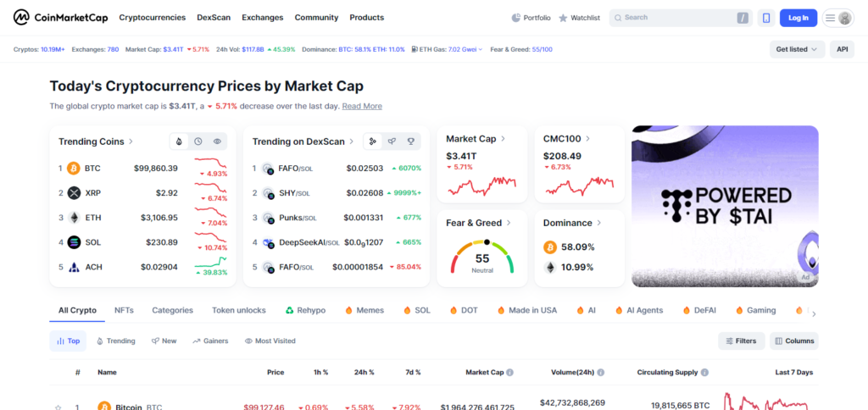Select the DexScan sprout new pairs icon
Viewport: 868px width, 410px height.
pos(392,141)
